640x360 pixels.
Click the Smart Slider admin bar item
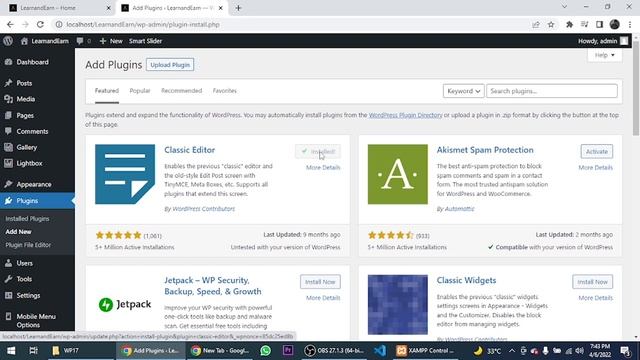pyautogui.click(x=145, y=41)
